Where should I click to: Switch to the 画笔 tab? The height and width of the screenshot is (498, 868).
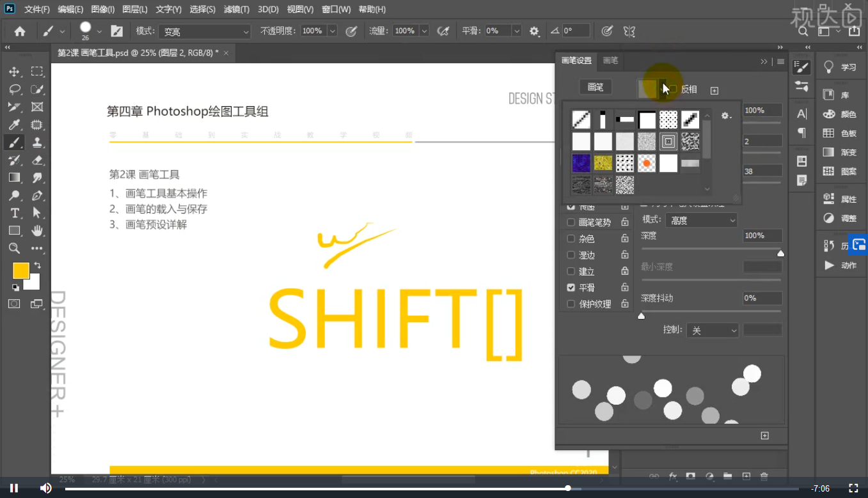coord(611,61)
